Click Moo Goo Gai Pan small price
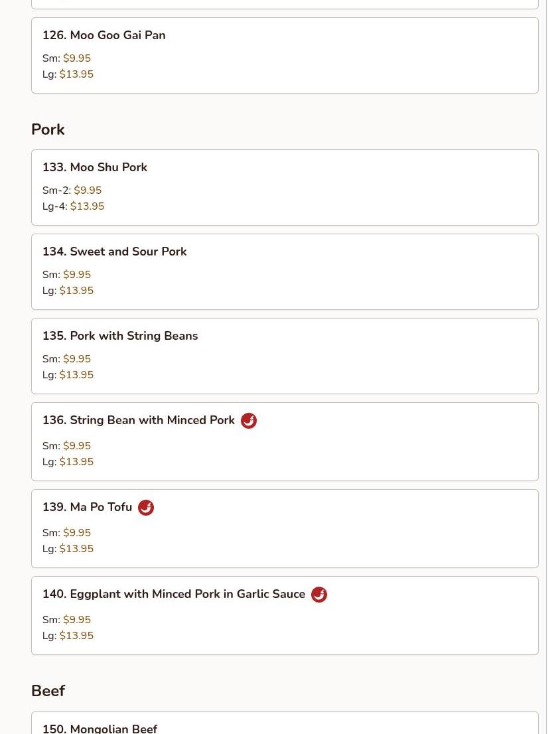The image size is (560, 734). [77, 58]
